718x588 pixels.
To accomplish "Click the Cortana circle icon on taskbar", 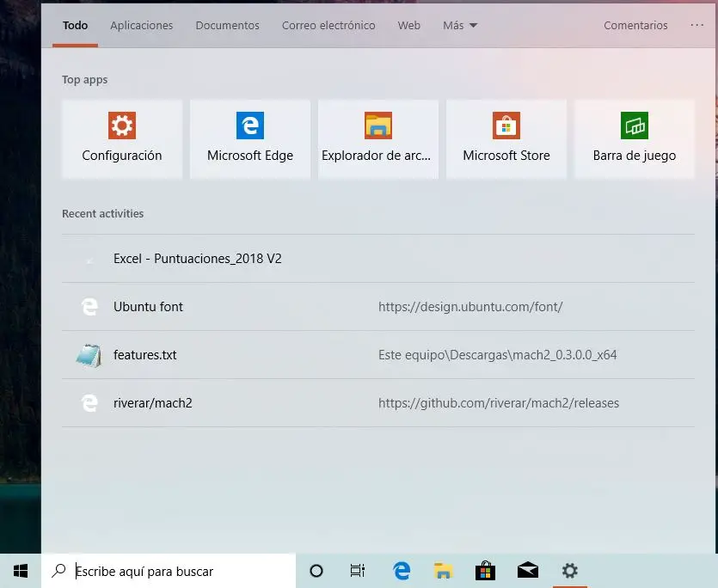I will click(316, 571).
